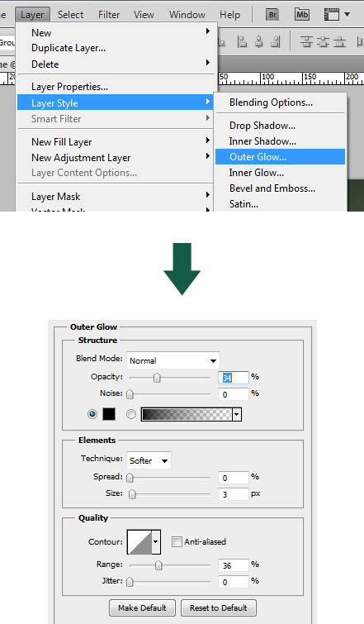364x624 pixels.
Task: Open the Technique Softer dropdown
Action: tap(149, 460)
